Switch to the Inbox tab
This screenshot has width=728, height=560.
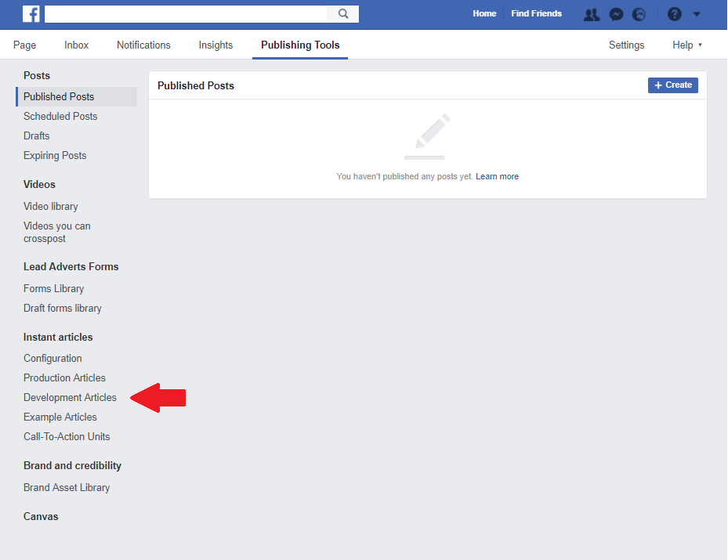point(76,45)
